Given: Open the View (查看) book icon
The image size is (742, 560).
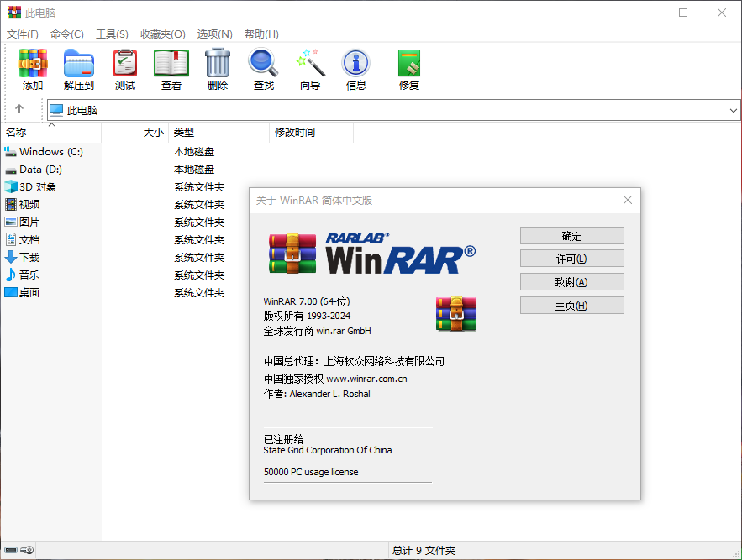Looking at the screenshot, I should 171,63.
